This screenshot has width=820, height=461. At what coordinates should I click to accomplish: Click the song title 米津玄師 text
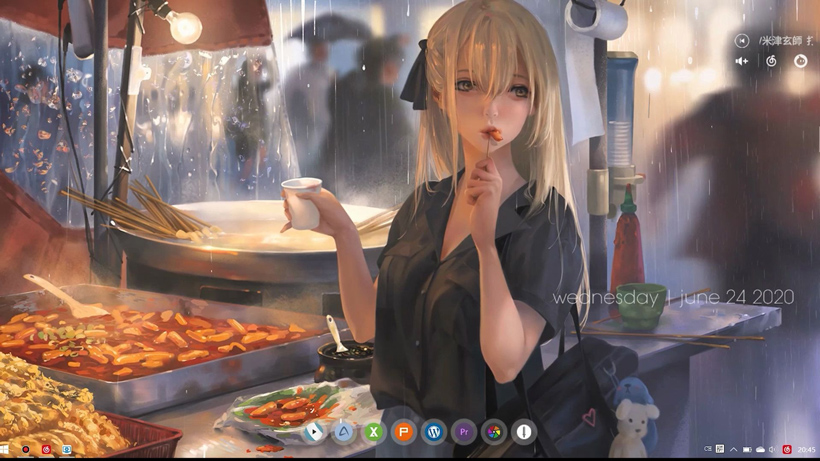(781, 40)
